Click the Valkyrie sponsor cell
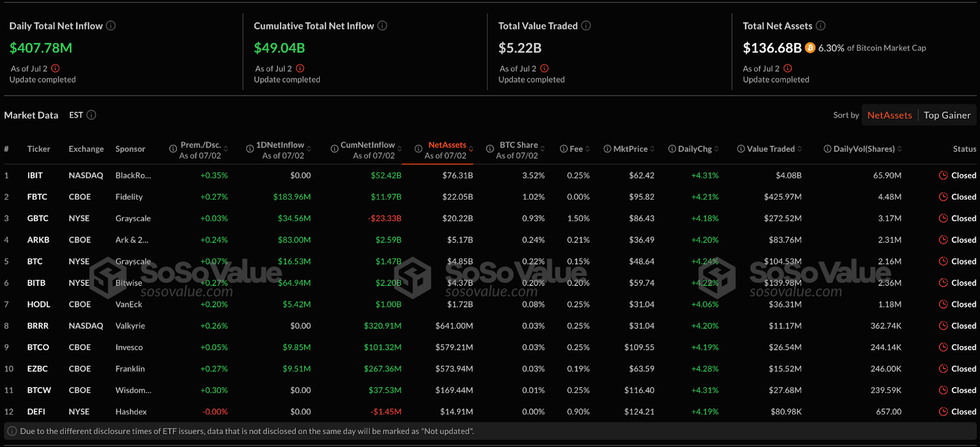Image resolution: width=980 pixels, height=447 pixels. (x=130, y=326)
